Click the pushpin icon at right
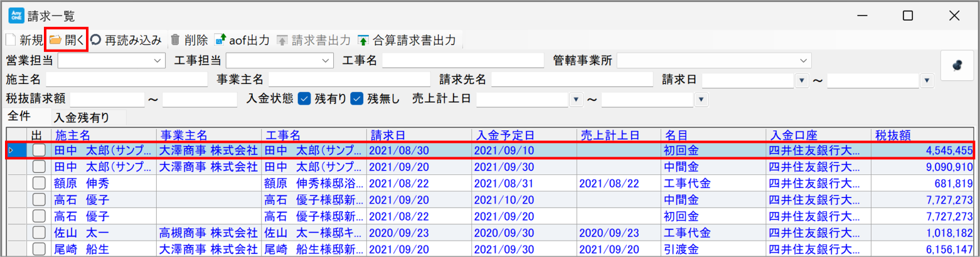Viewport: 980px width, 257px height. coord(957,65)
